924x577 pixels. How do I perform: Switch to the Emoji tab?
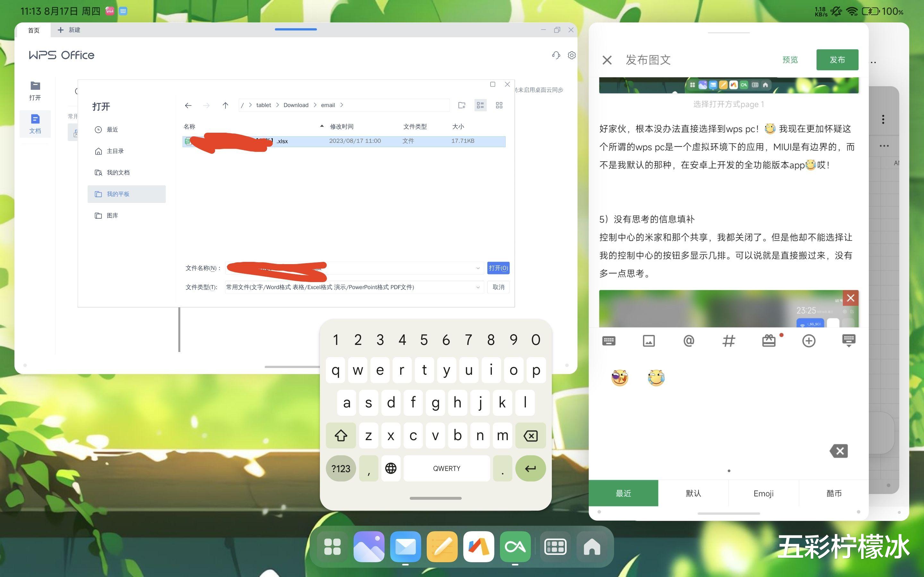[763, 493]
